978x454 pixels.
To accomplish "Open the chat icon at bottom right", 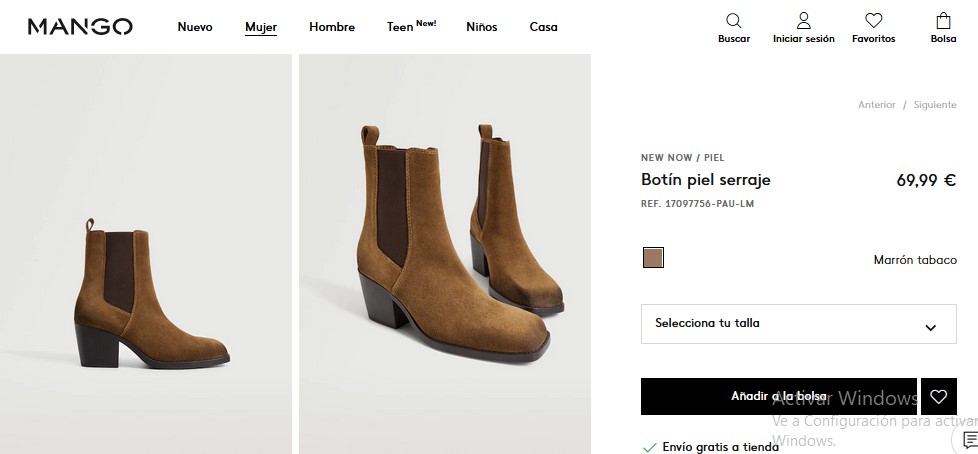I will coord(969,439).
